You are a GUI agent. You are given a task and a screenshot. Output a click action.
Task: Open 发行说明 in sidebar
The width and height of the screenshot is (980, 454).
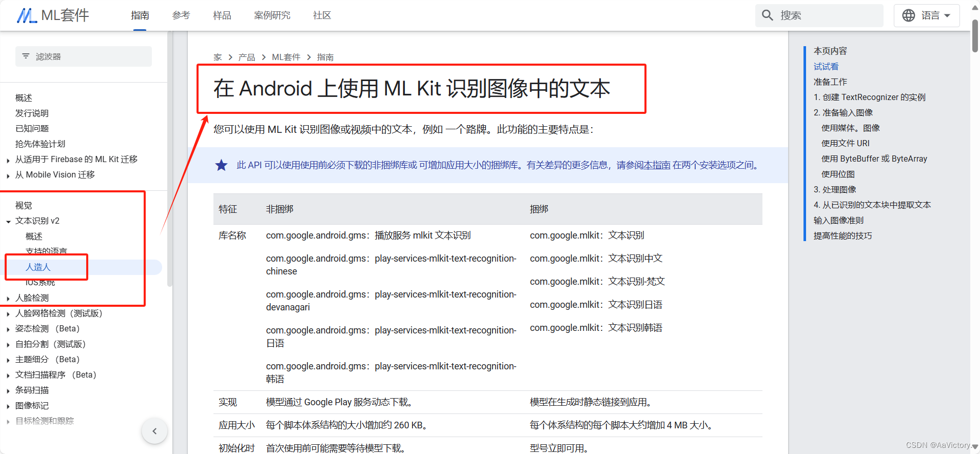tap(32, 113)
